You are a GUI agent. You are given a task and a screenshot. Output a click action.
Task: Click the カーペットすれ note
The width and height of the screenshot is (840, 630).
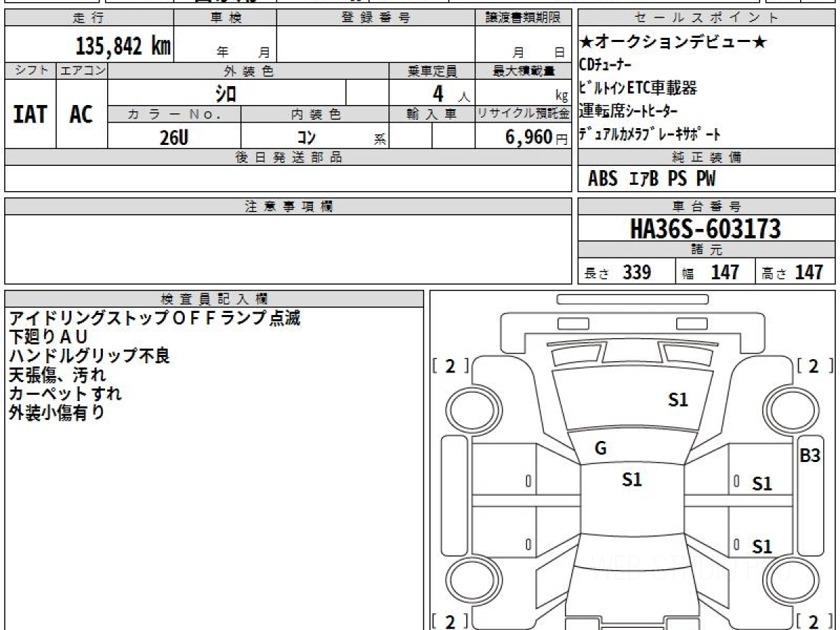[x=66, y=393]
